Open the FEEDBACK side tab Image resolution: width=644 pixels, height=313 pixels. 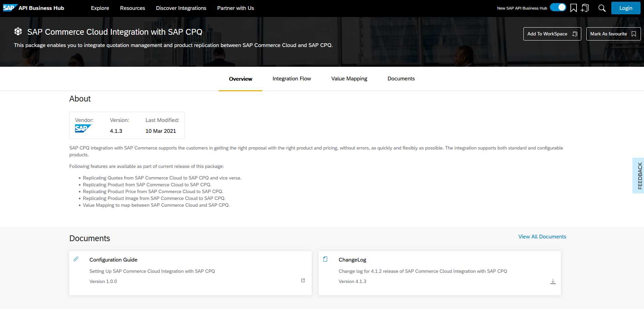click(638, 176)
